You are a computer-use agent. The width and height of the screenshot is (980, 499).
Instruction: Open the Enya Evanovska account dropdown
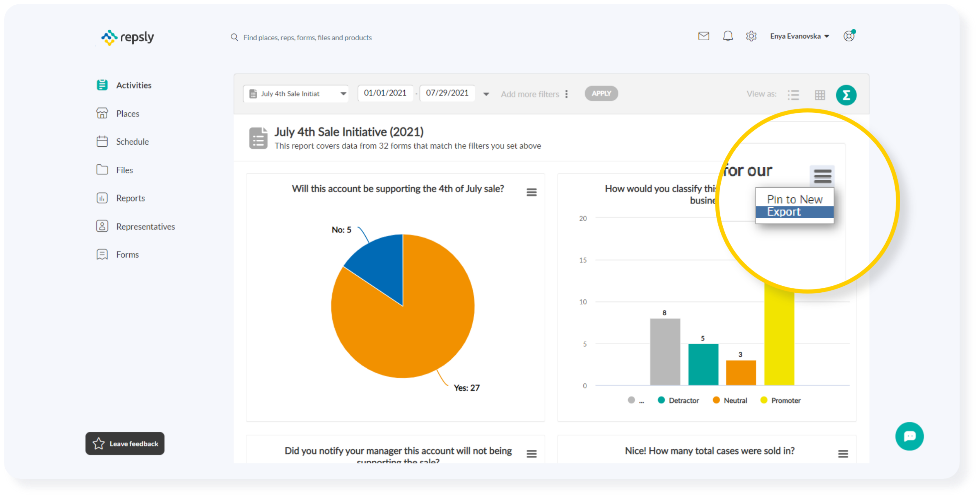pos(799,36)
